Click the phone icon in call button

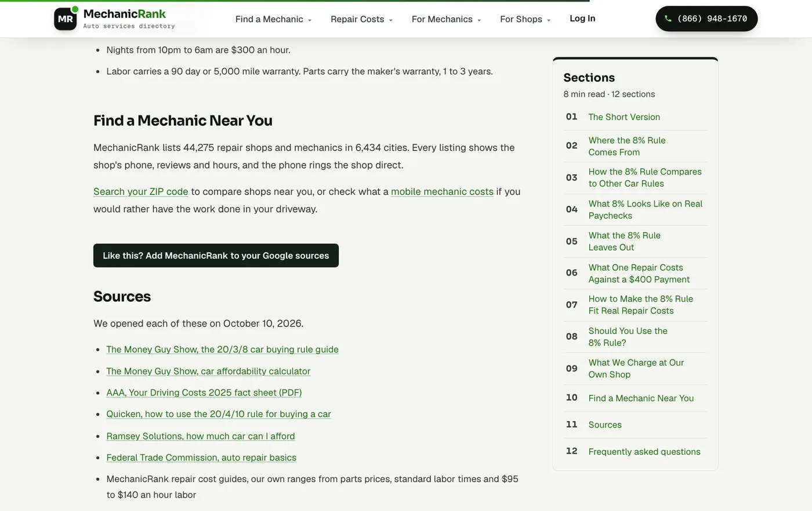pyautogui.click(x=668, y=19)
